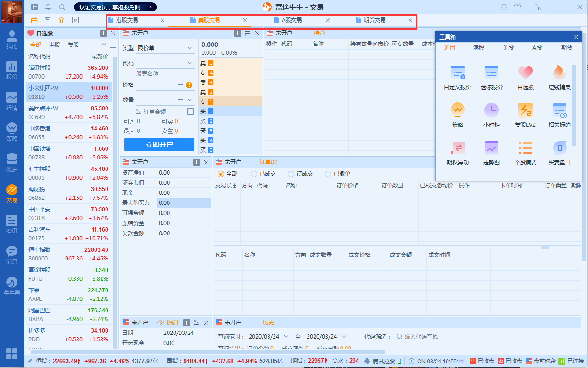Open the 代码 stock code dropdown
588x368 pixels.
pos(165,63)
